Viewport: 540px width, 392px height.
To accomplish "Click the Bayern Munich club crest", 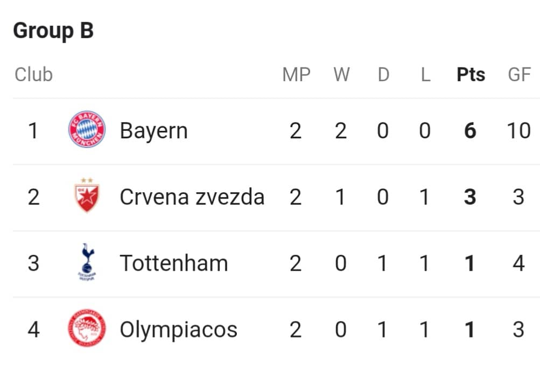I will click(x=87, y=130).
